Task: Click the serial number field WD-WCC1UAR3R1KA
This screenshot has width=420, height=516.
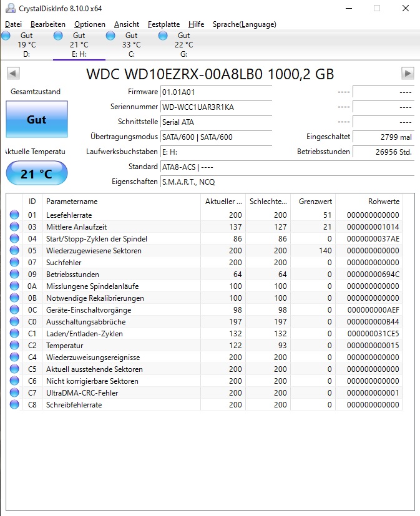Action: point(216,107)
